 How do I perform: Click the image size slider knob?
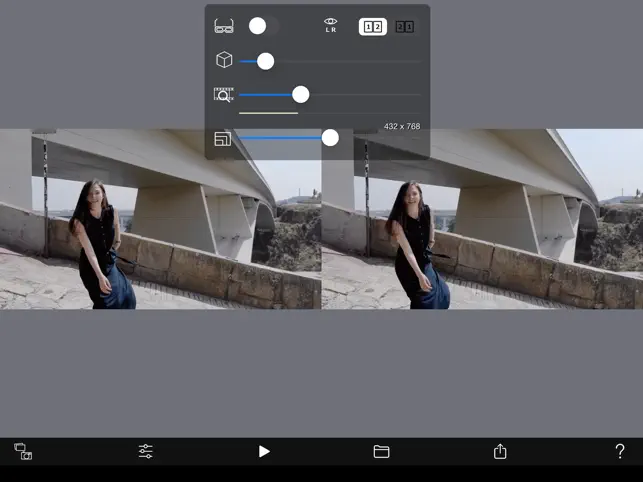pos(330,138)
